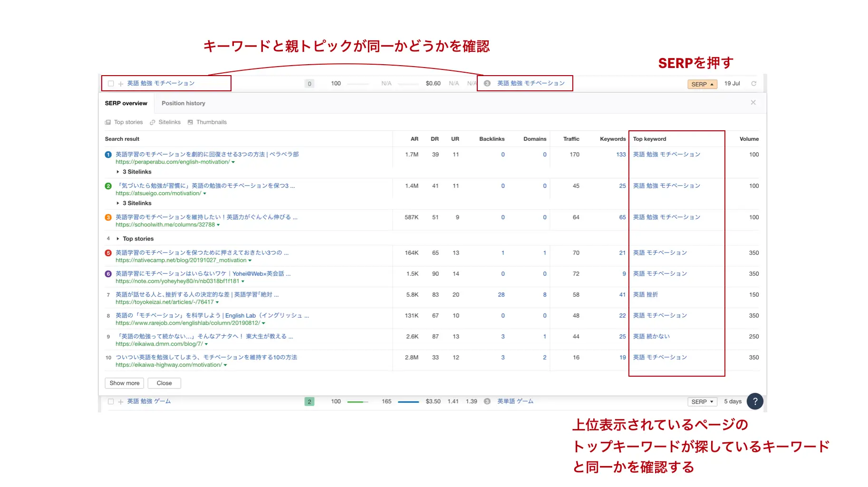The image size is (868, 487).
Task: Open keywords count 133 for first result
Action: coord(621,155)
